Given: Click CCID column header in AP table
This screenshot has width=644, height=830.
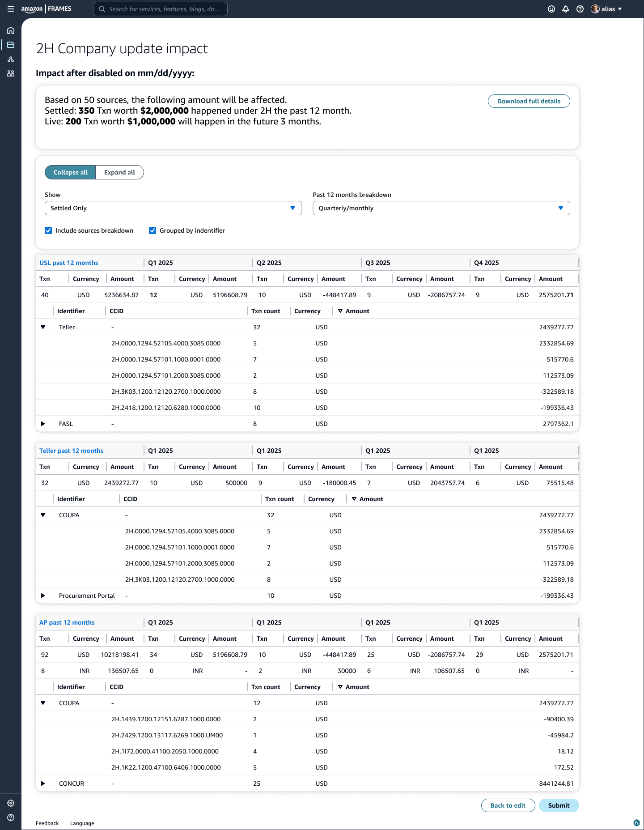Looking at the screenshot, I should pyautogui.click(x=116, y=687).
